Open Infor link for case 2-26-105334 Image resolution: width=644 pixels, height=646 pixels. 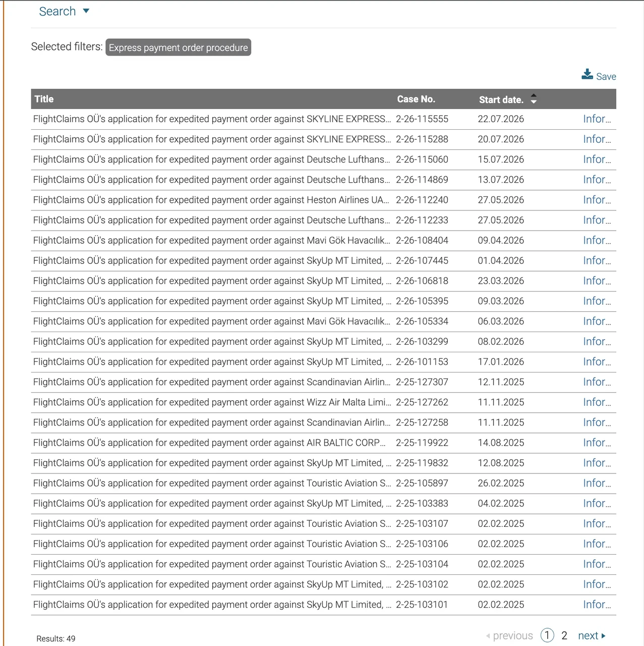tap(597, 320)
